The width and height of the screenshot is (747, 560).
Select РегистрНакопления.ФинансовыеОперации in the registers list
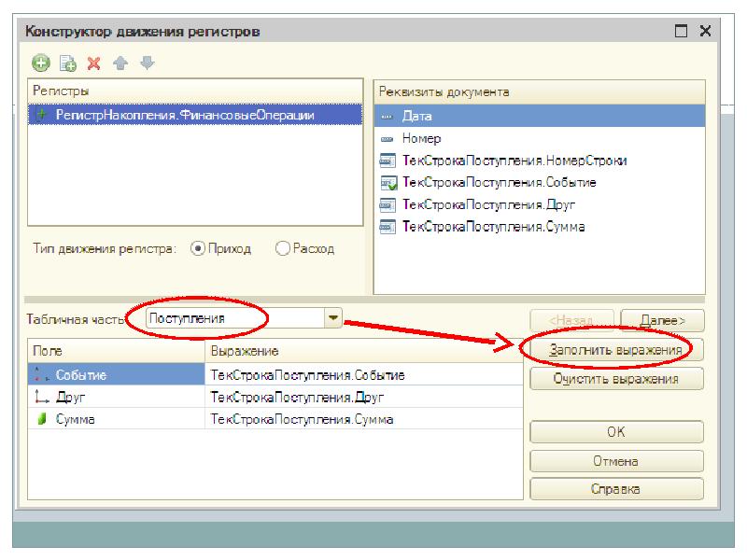(x=184, y=115)
